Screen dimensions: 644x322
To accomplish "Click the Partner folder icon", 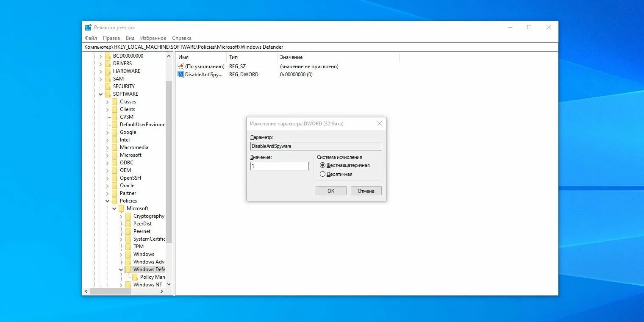I will 114,193.
